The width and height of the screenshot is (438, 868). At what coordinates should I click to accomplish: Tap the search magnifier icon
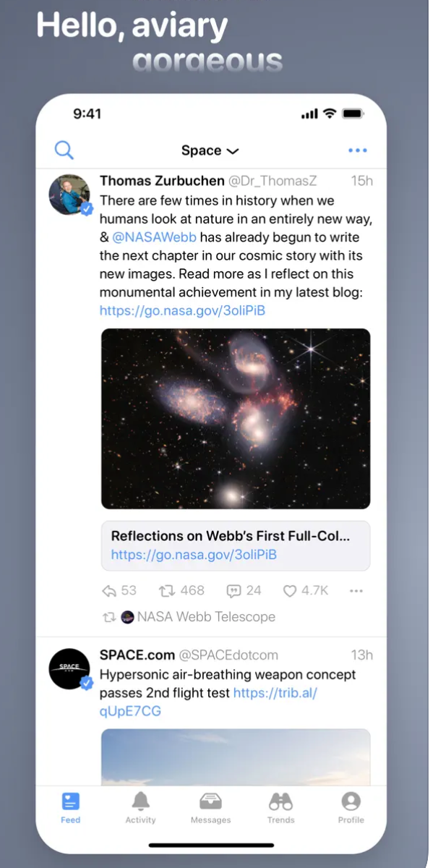[64, 150]
